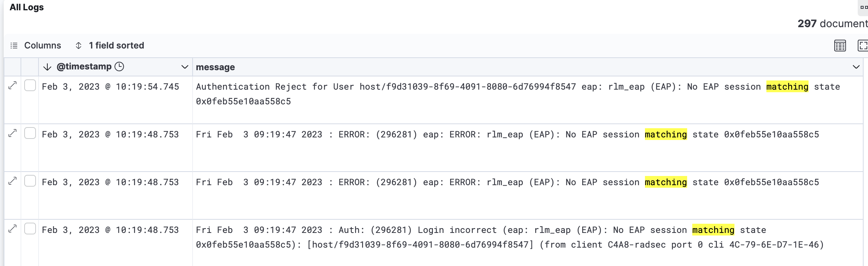The height and width of the screenshot is (266, 868).
Task: Check the first ERROR row checkbox
Action: pyautogui.click(x=30, y=133)
